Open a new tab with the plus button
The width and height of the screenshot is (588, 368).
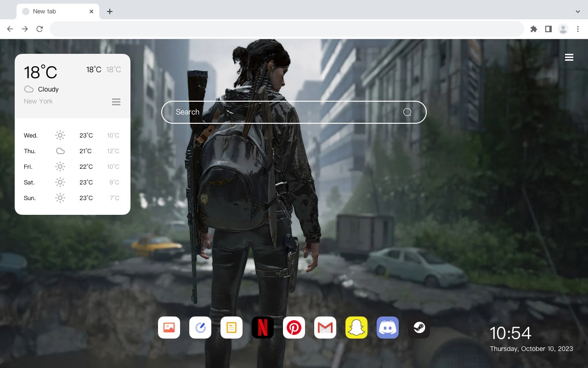[109, 11]
